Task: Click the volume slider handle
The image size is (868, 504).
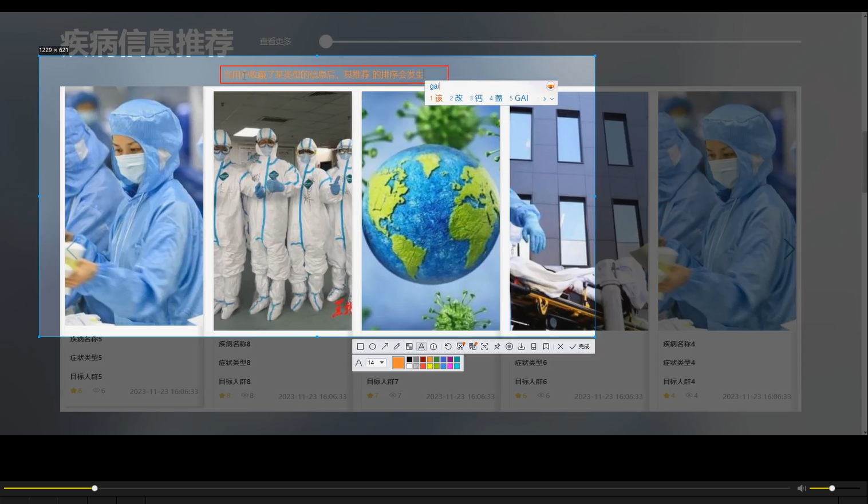Action: [832, 488]
